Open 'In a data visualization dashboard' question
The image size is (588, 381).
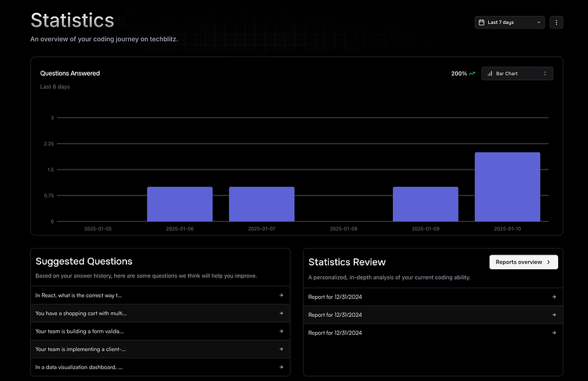[x=79, y=366]
